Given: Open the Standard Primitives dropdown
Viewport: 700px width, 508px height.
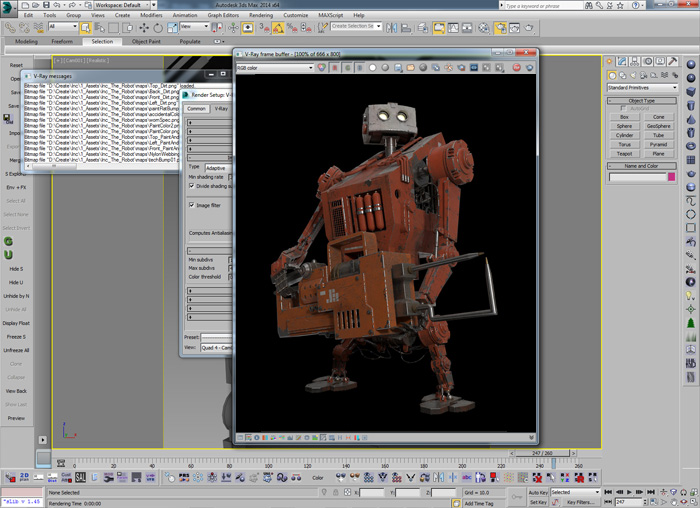Looking at the screenshot, I should coord(641,88).
